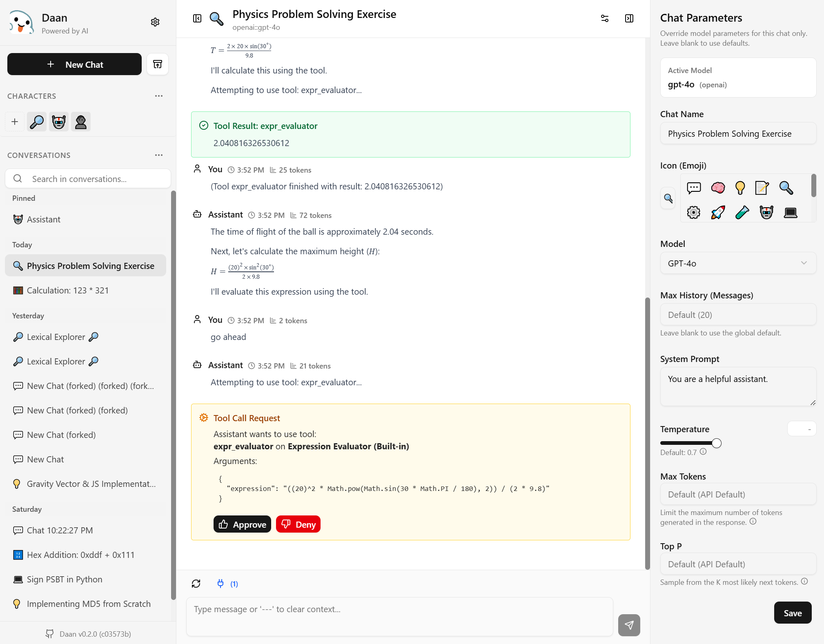Click the archive icon beside New Chat
This screenshot has width=824, height=644.
click(x=158, y=64)
